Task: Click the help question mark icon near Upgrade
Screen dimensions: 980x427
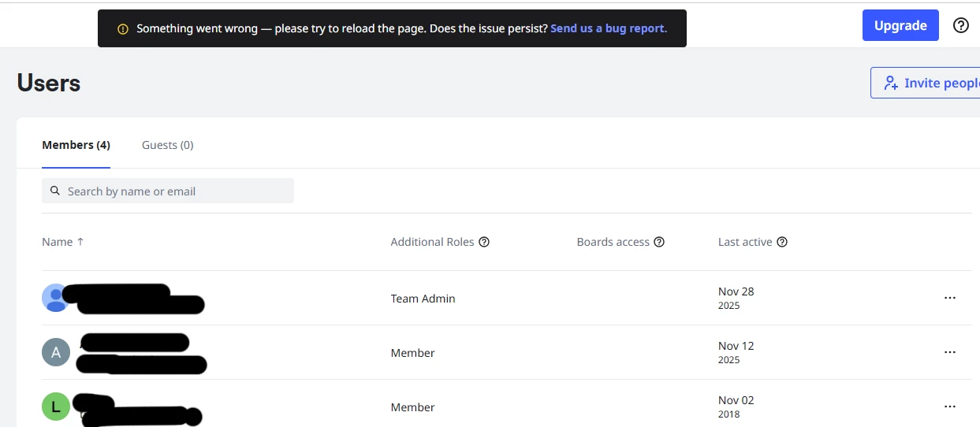Action: pyautogui.click(x=960, y=25)
